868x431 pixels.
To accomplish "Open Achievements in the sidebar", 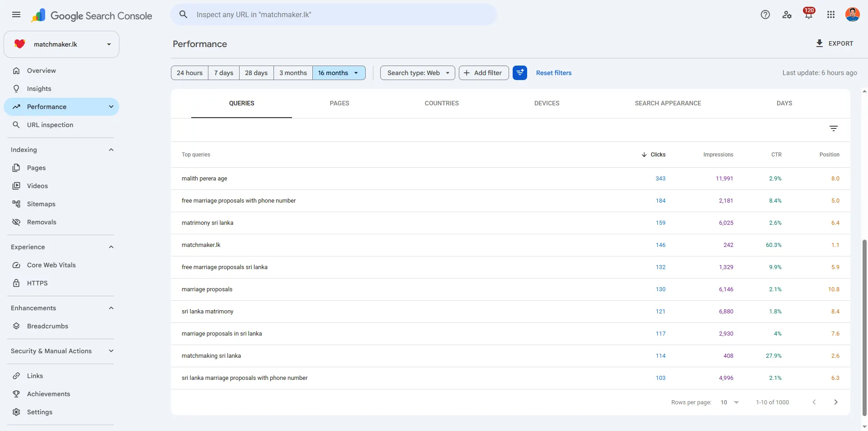I will (x=61, y=394).
